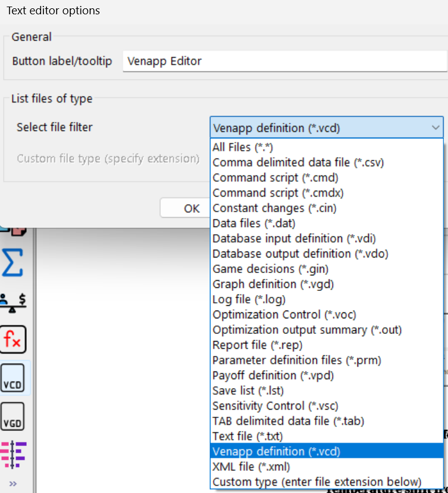Select the VCD Venapp definition editor icon
448x493 pixels.
(x=13, y=378)
